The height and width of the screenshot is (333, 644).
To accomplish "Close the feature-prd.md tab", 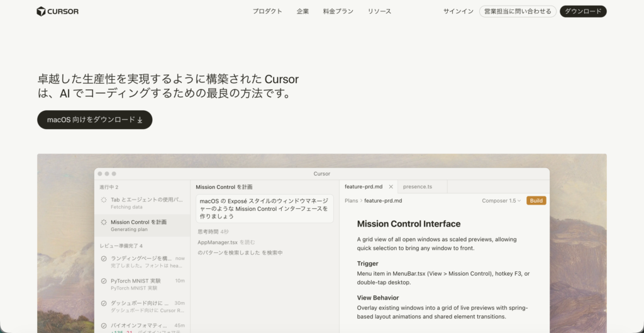I will coord(391,187).
